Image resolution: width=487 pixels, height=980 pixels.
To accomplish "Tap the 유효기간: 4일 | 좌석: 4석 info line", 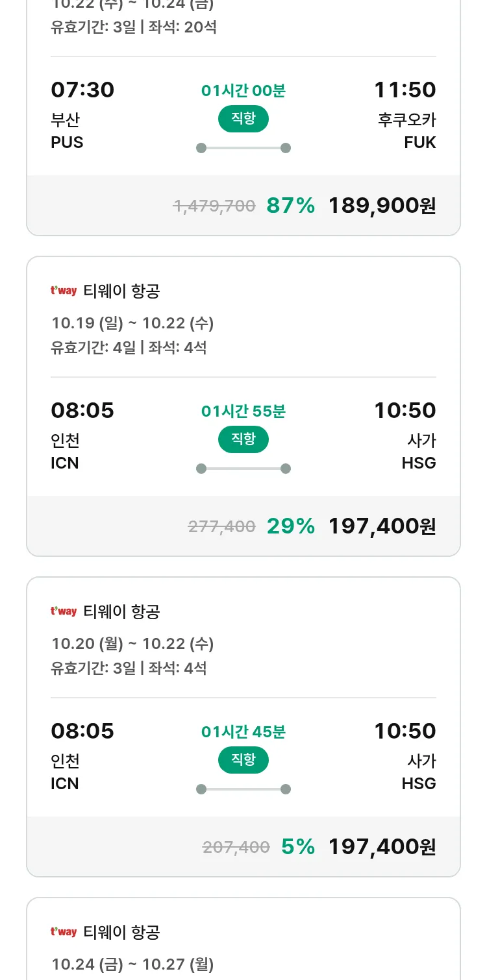I will tap(129, 347).
